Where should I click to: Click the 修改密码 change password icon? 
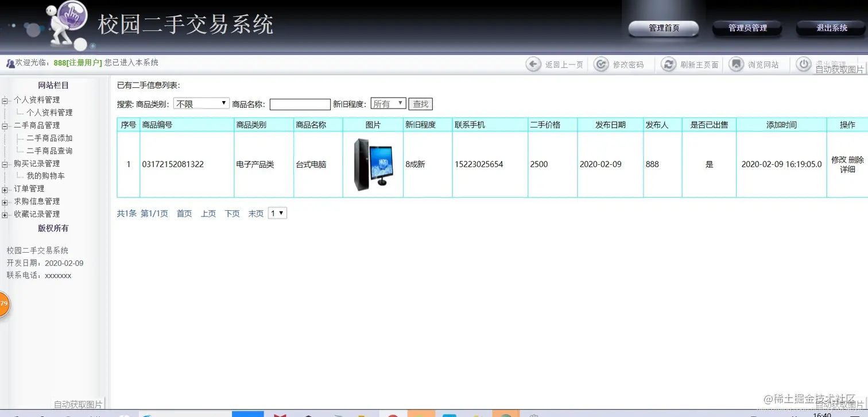601,64
